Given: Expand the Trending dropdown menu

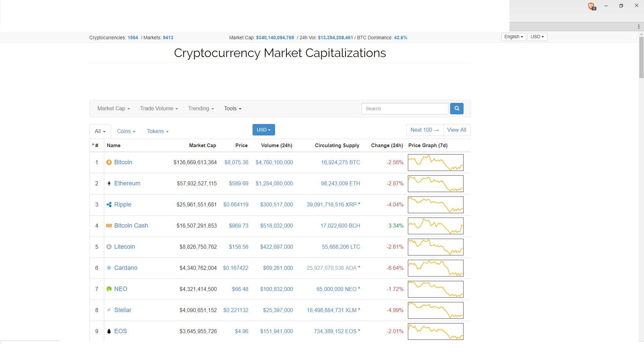Looking at the screenshot, I should [x=201, y=109].
